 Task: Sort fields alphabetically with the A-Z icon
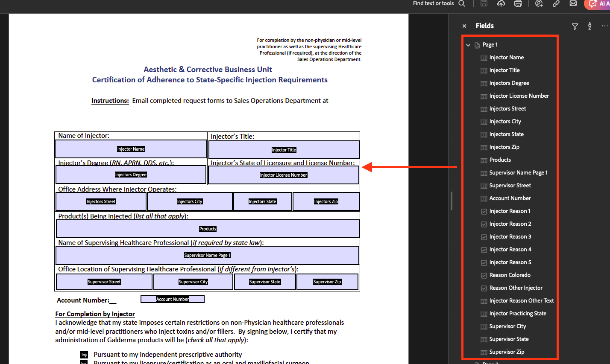pyautogui.click(x=589, y=26)
